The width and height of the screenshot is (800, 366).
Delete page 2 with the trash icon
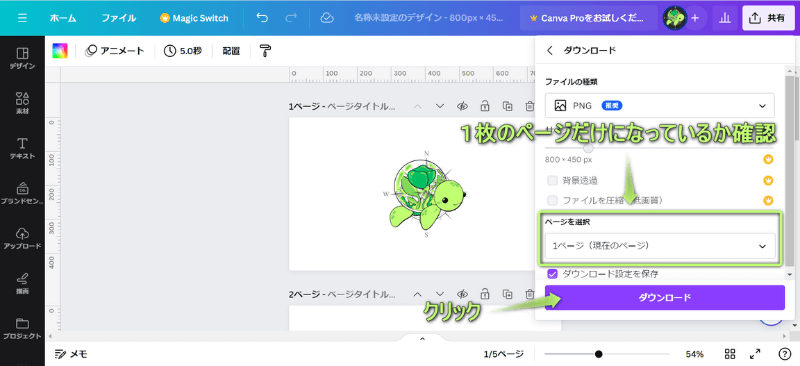[530, 294]
